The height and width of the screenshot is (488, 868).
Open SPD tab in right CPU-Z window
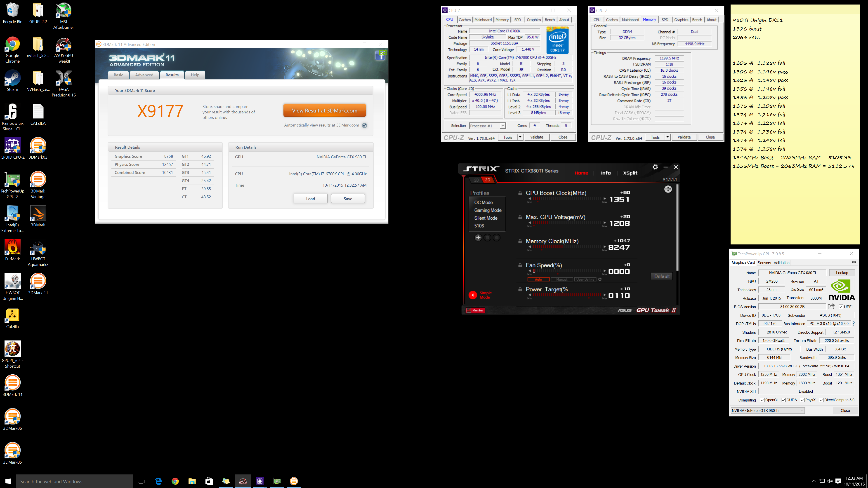coord(665,20)
